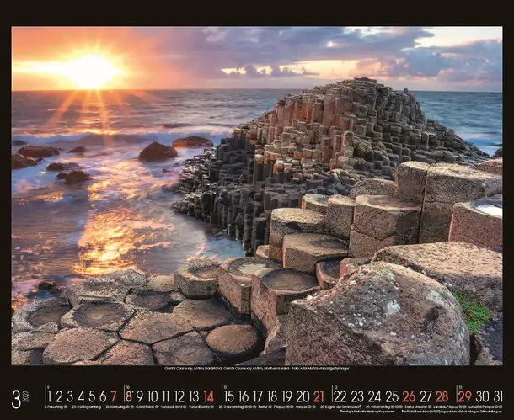The height and width of the screenshot is (420, 514).
Task: Select the red Sunday date 7
Action: (114, 396)
